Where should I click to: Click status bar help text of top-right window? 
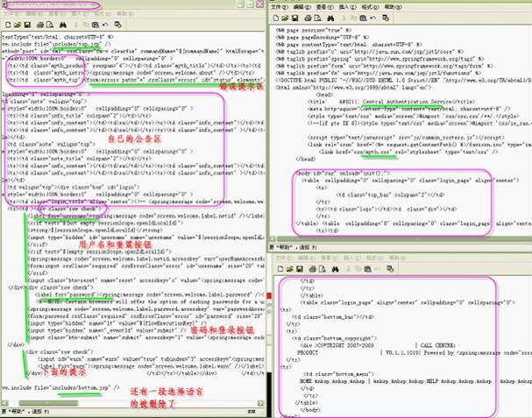(294, 247)
